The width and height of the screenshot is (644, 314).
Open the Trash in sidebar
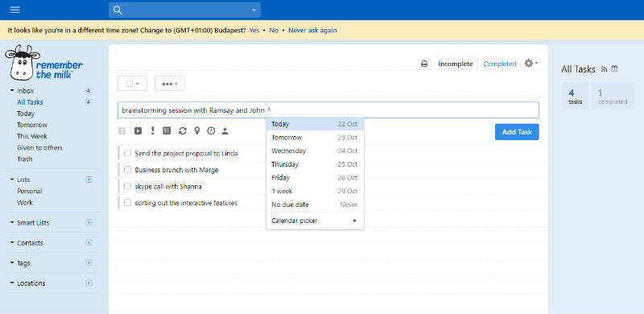click(25, 159)
